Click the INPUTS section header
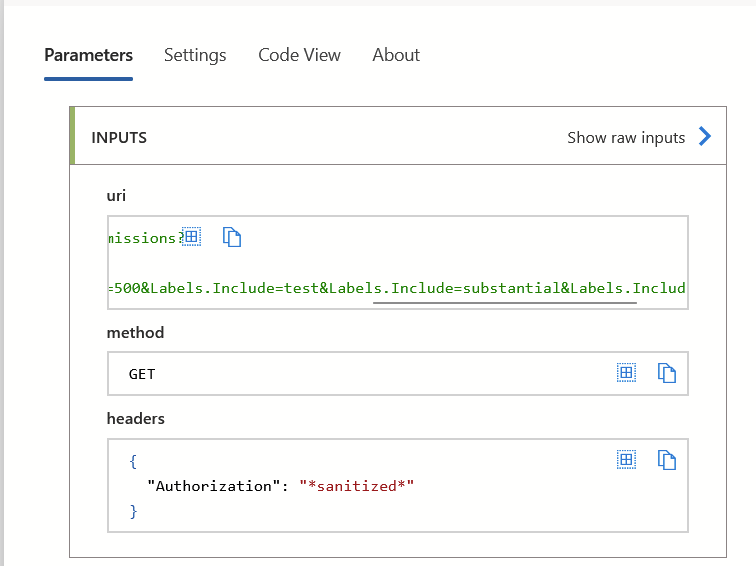756x566 pixels. 119,138
